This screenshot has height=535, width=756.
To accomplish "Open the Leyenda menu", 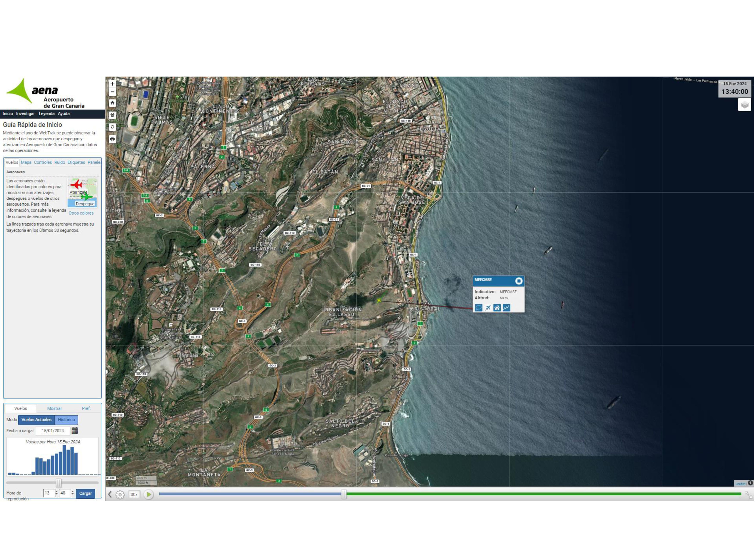I will click(x=46, y=114).
